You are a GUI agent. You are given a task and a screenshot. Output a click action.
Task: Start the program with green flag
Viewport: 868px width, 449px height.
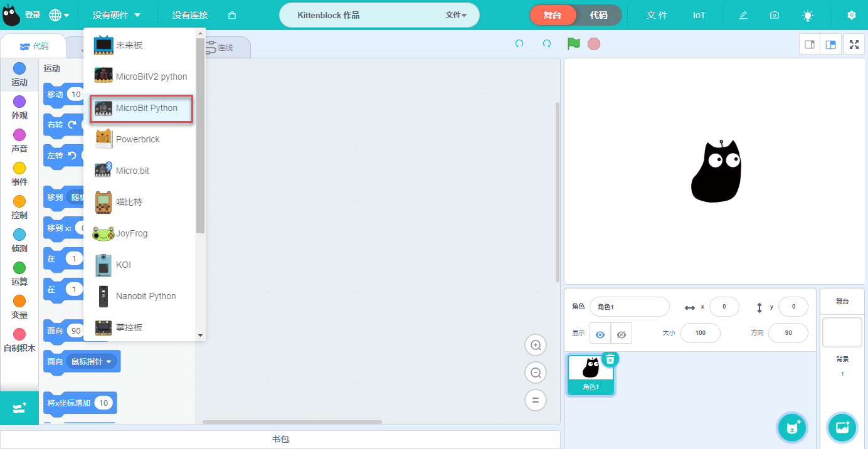[573, 44]
